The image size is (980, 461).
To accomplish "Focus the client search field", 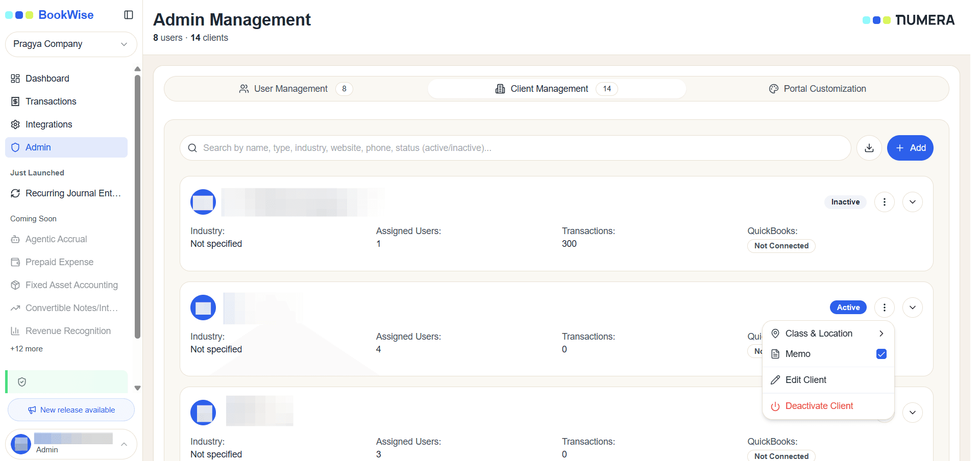I will [x=515, y=148].
